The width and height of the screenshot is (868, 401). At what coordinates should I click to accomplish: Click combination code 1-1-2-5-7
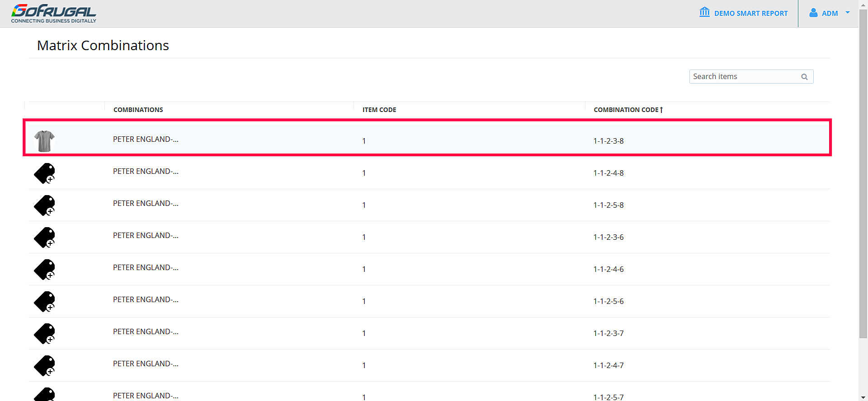[x=609, y=397]
